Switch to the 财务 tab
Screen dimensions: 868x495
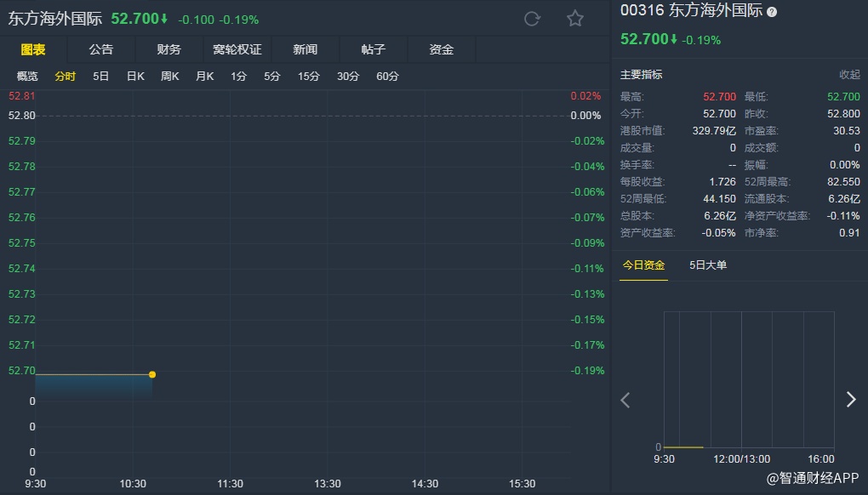click(x=169, y=49)
